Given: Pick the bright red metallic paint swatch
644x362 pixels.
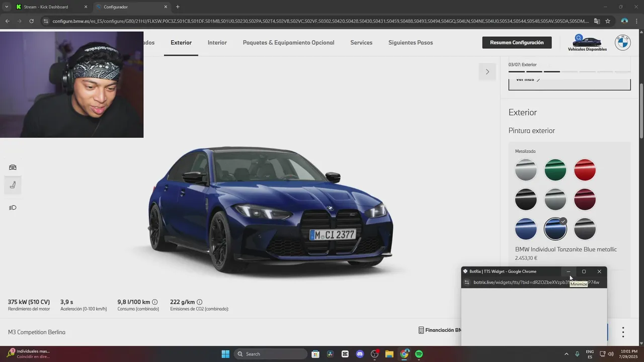Looking at the screenshot, I should pos(585,170).
